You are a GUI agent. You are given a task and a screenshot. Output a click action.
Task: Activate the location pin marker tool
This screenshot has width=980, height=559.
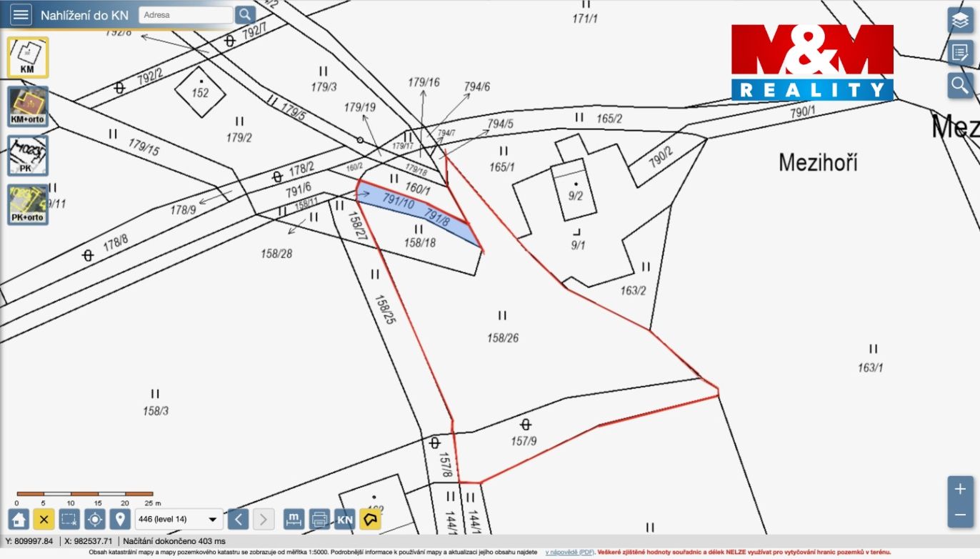pos(120,519)
